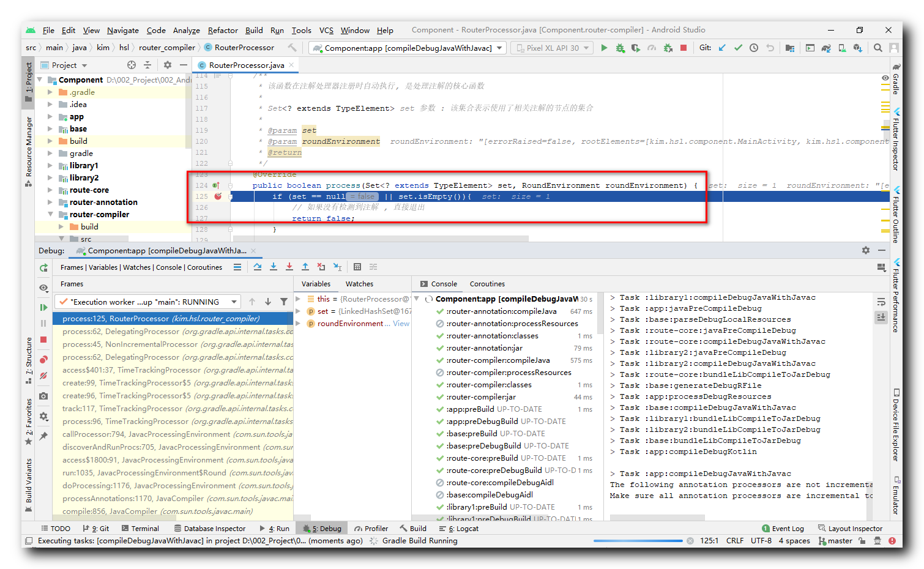This screenshot has height=569, width=924.
Task: Expand the 'set' variable node
Action: pos(299,311)
